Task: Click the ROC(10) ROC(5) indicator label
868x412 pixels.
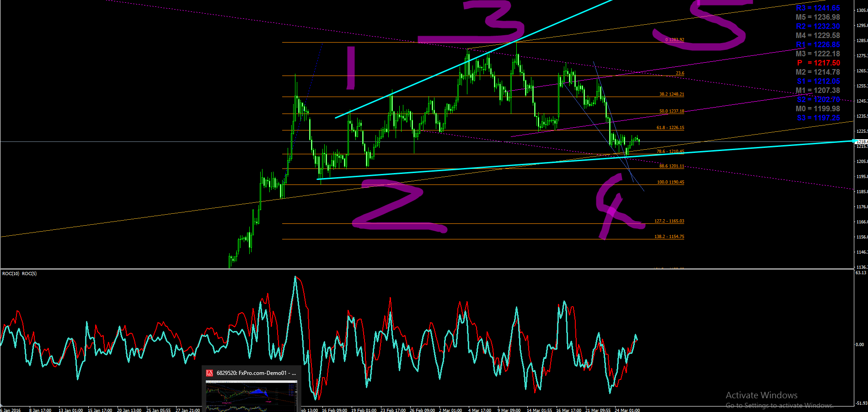Action: click(19, 274)
